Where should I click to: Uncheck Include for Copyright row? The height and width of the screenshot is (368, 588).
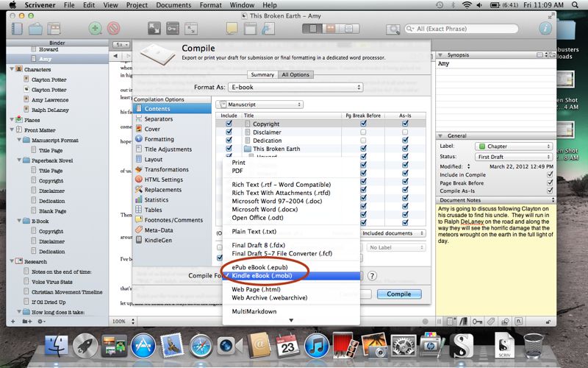pyautogui.click(x=229, y=124)
